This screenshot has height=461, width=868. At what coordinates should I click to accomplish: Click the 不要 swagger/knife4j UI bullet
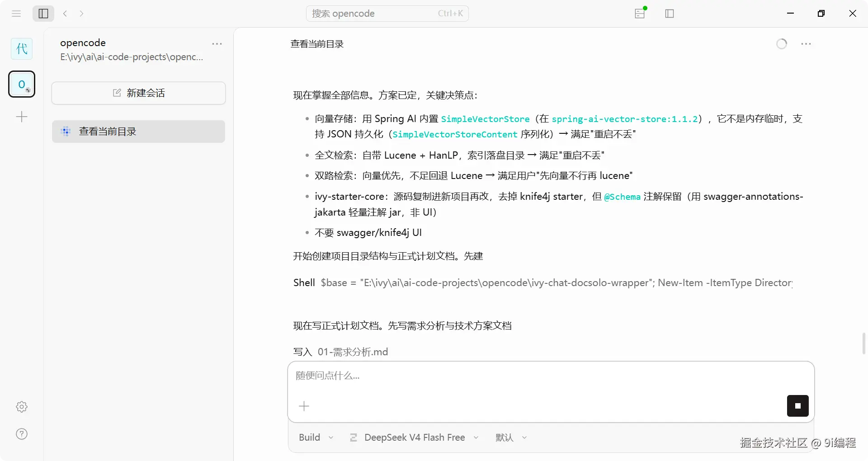click(368, 233)
